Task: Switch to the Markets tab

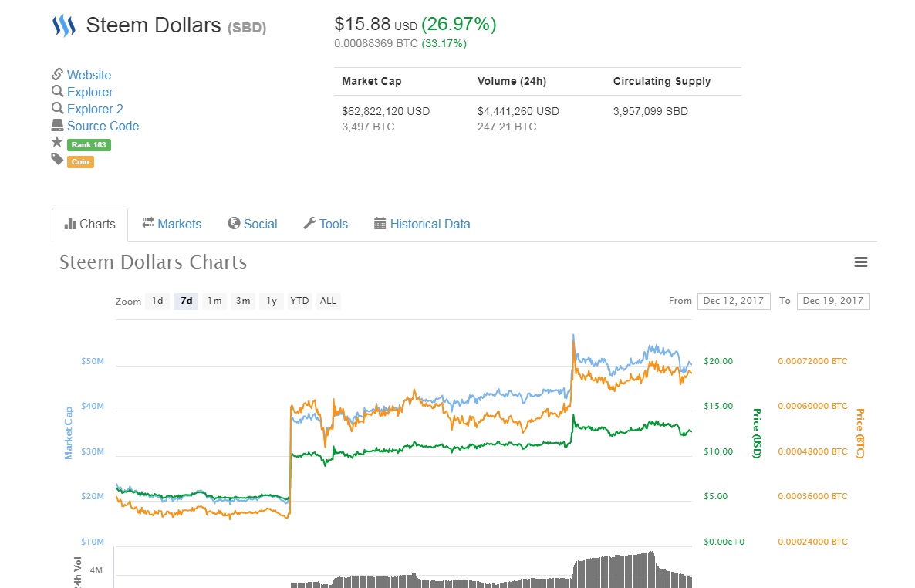Action: click(x=171, y=224)
